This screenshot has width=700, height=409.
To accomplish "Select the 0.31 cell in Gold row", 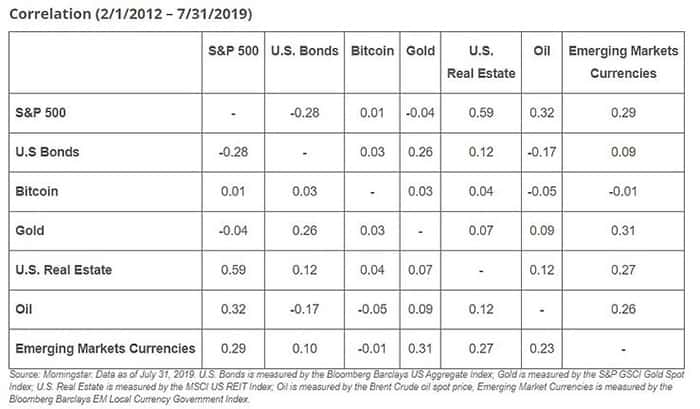I will 623,231.
